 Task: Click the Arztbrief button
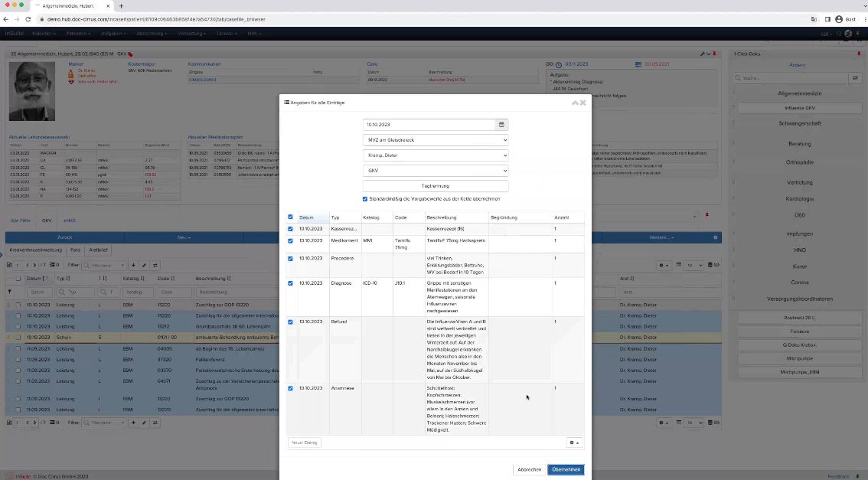99,250
